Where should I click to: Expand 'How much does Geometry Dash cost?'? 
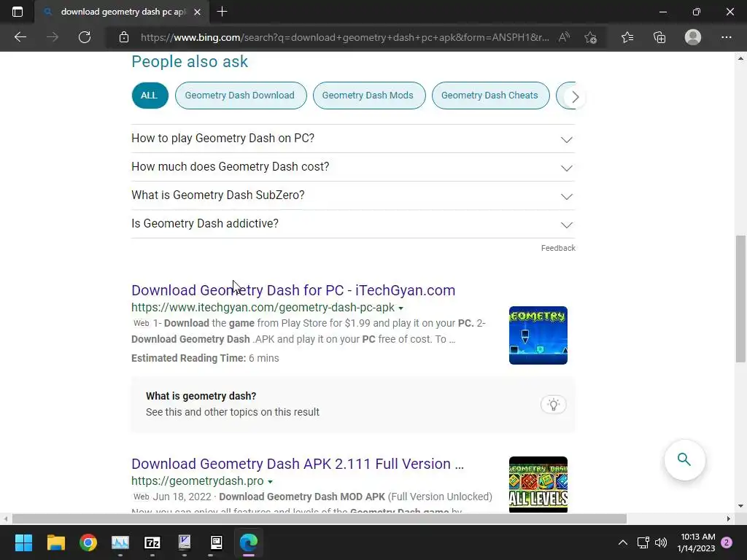pyautogui.click(x=353, y=167)
